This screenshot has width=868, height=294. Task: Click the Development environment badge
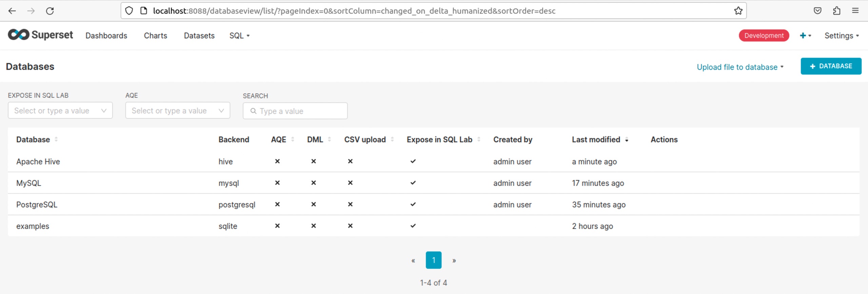tap(764, 36)
